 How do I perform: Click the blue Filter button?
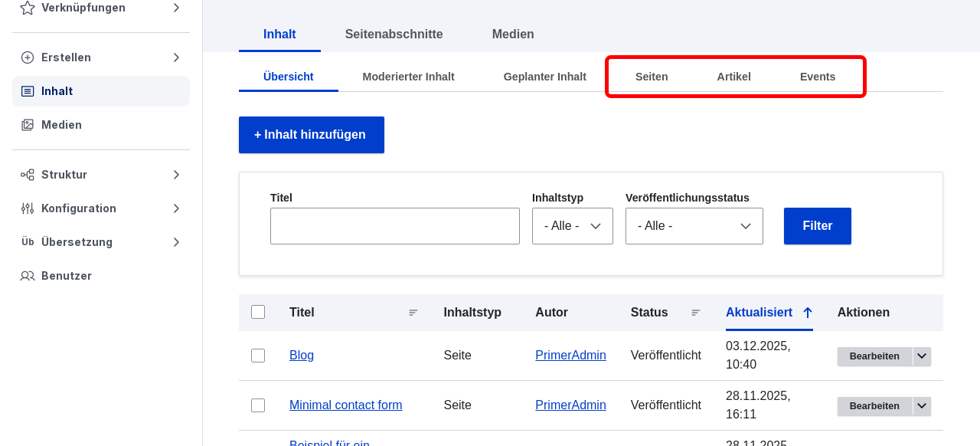tap(818, 226)
